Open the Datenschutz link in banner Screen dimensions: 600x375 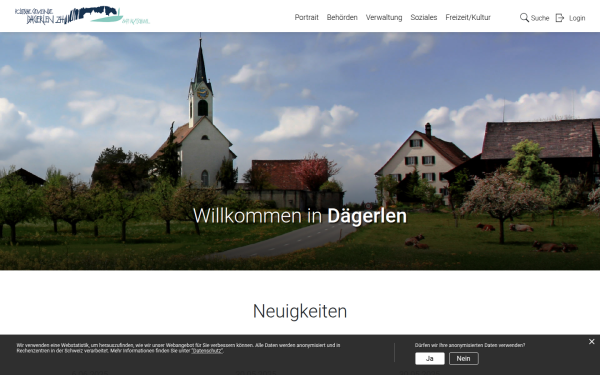click(207, 351)
